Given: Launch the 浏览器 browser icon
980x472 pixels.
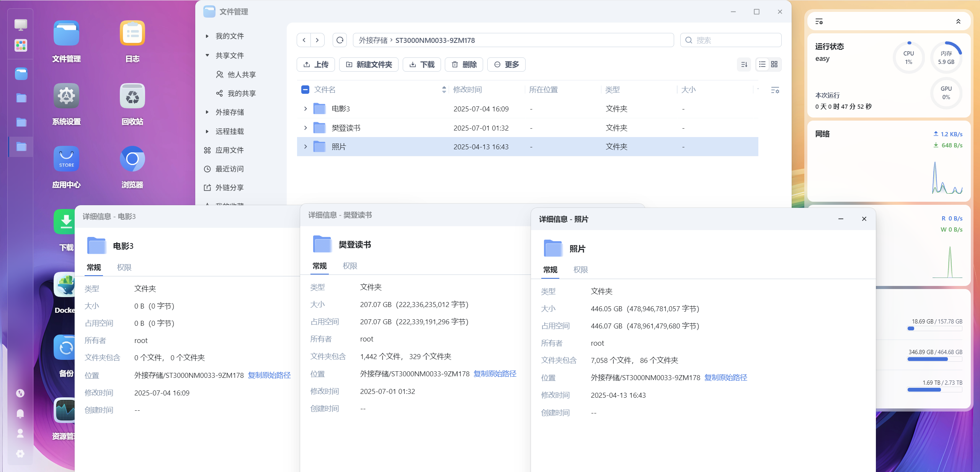Looking at the screenshot, I should (132, 159).
